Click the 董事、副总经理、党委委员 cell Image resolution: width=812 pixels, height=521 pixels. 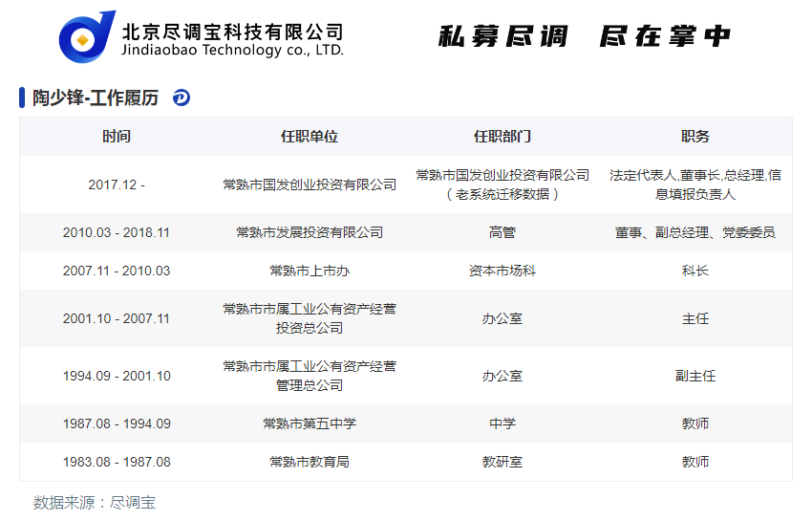[694, 232]
